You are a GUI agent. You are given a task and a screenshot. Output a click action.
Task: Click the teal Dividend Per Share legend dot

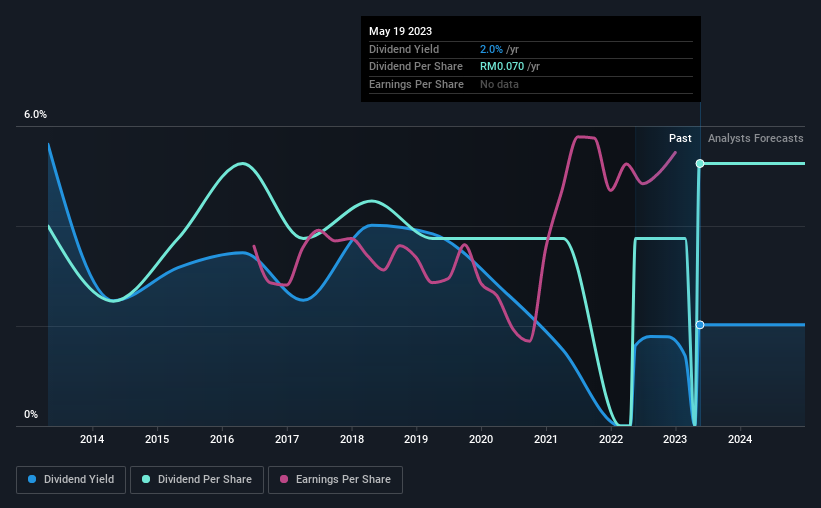(146, 479)
